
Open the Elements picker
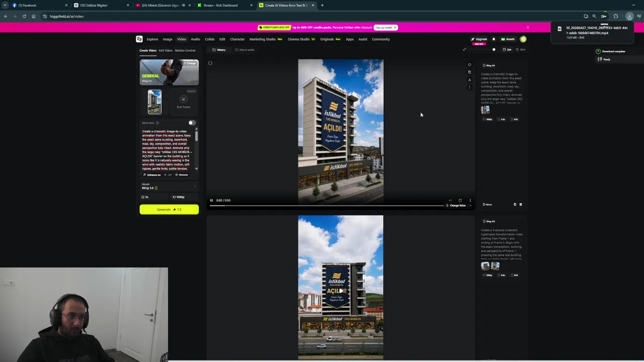182,175
